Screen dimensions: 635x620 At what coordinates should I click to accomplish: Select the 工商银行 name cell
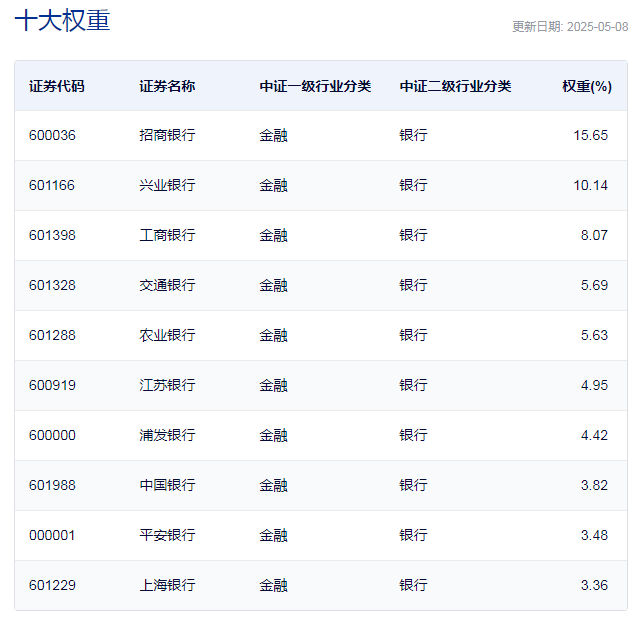(x=167, y=235)
